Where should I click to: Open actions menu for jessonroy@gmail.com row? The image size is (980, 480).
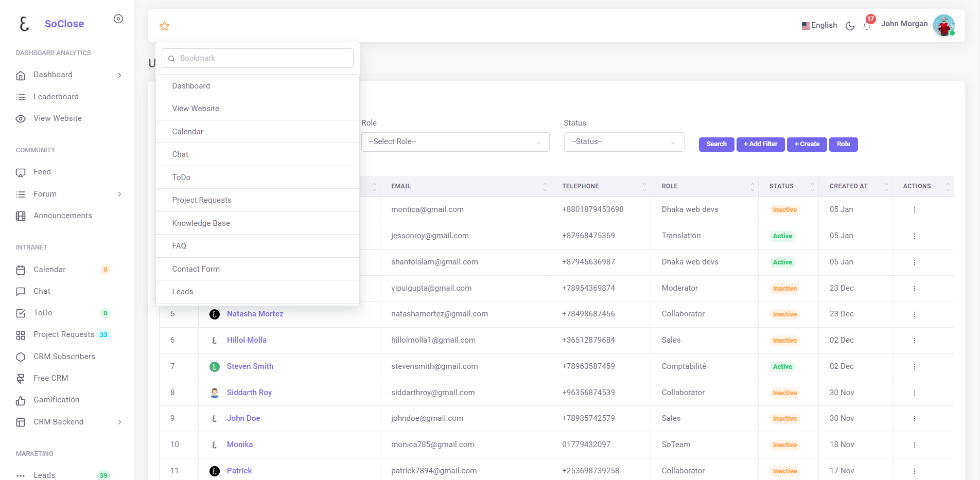coord(915,236)
